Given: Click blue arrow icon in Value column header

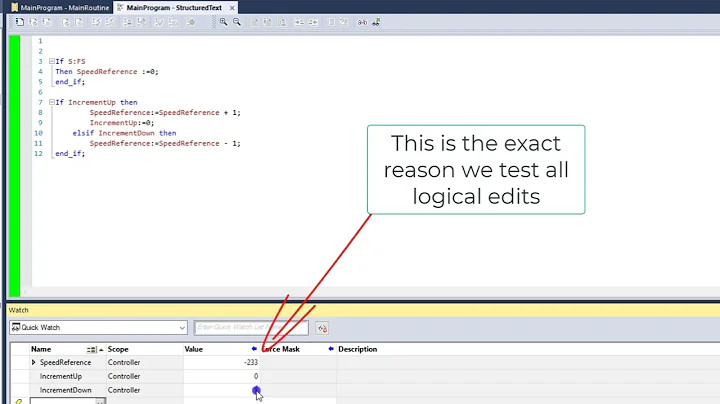Looking at the screenshot, I should [254, 349].
